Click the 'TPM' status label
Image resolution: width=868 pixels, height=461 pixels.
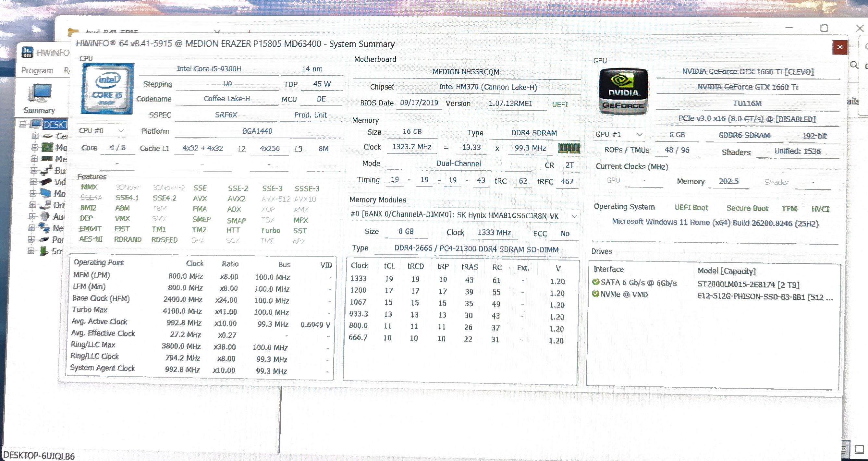click(789, 209)
